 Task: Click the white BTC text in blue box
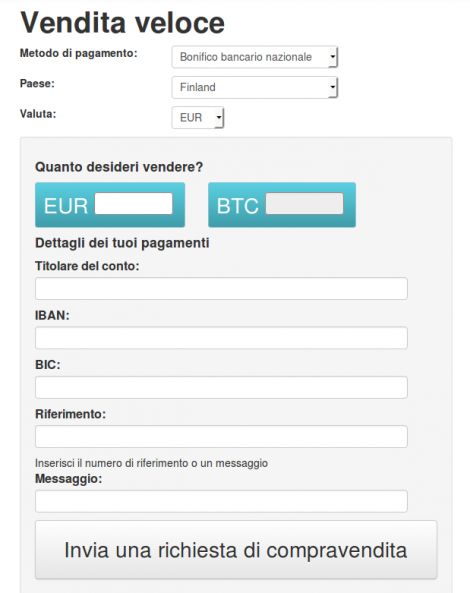tap(237, 206)
